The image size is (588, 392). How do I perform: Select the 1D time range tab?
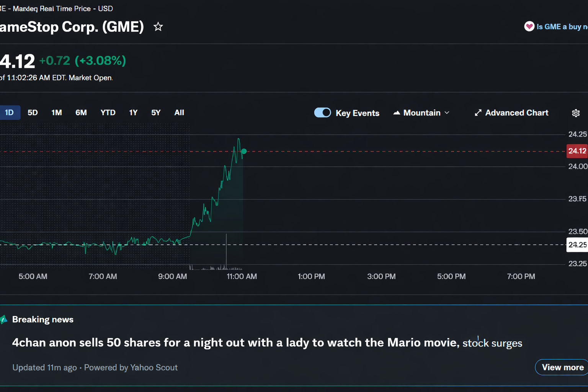click(x=9, y=113)
